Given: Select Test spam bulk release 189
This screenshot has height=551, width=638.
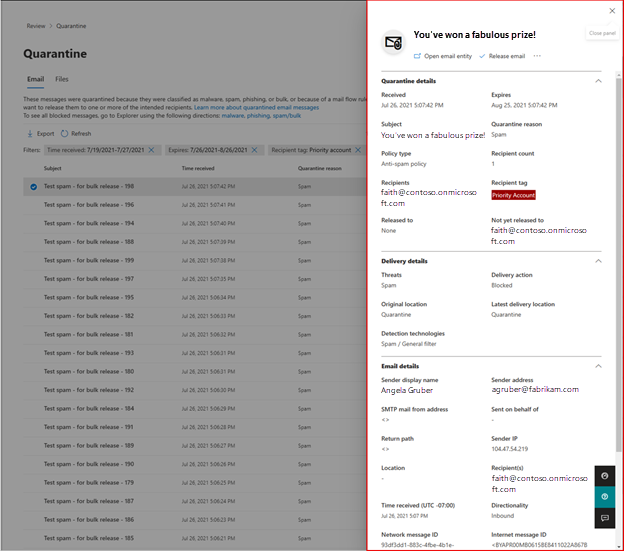Looking at the screenshot, I should tap(194, 446).
